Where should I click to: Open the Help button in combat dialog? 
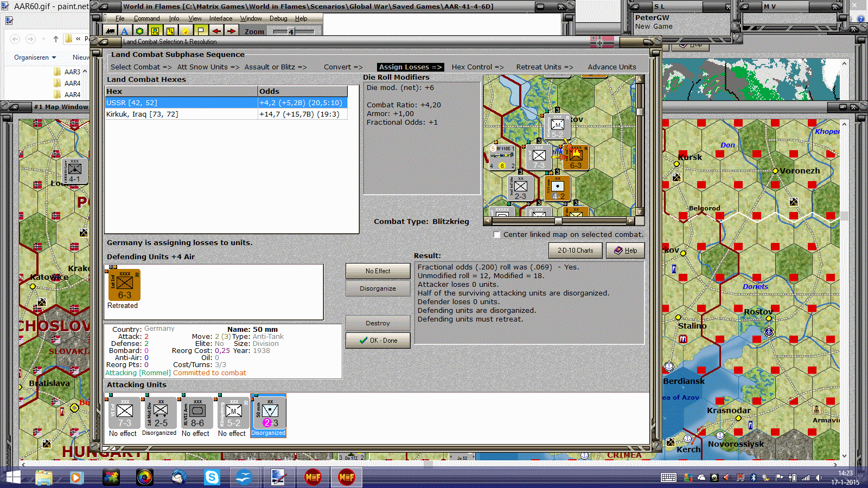pyautogui.click(x=625, y=251)
